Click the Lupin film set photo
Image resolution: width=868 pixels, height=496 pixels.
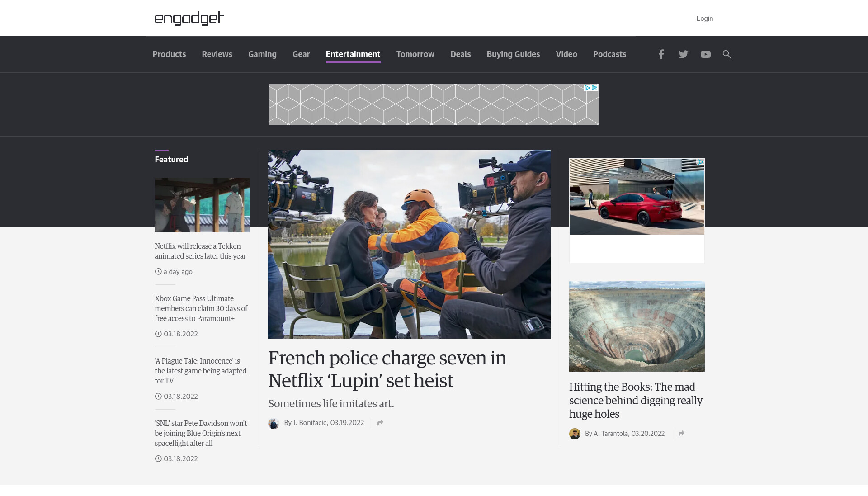coord(409,244)
